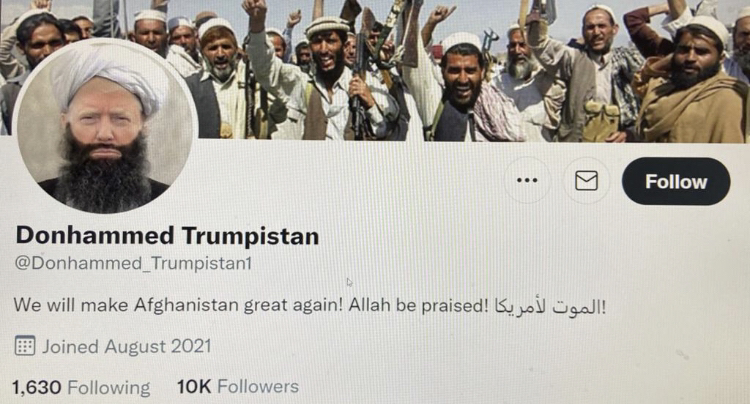The height and width of the screenshot is (404, 750).
Task: View the 1,630 Following list
Action: pyautogui.click(x=81, y=387)
